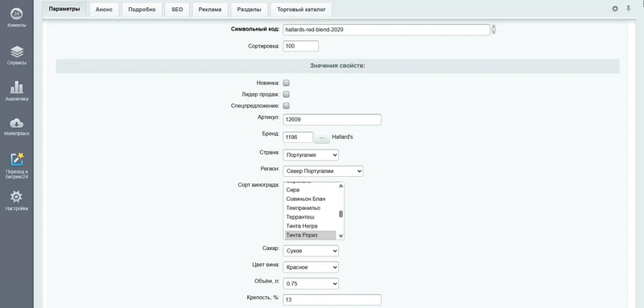Open the Цвет вина dropdown
Image resolution: width=644 pixels, height=308 pixels.
(311, 267)
